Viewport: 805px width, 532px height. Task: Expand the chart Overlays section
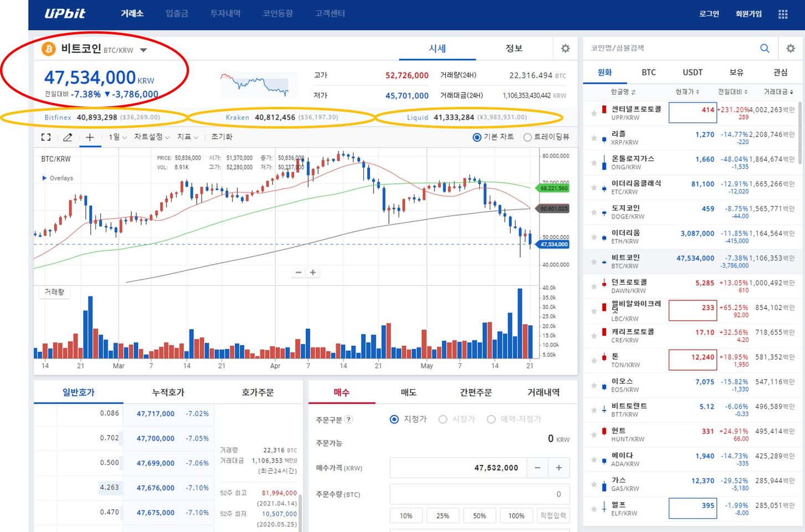pyautogui.click(x=58, y=178)
